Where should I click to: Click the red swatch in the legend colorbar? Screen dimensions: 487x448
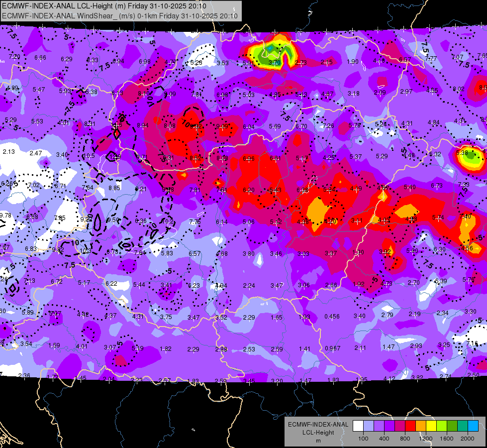click(410, 426)
